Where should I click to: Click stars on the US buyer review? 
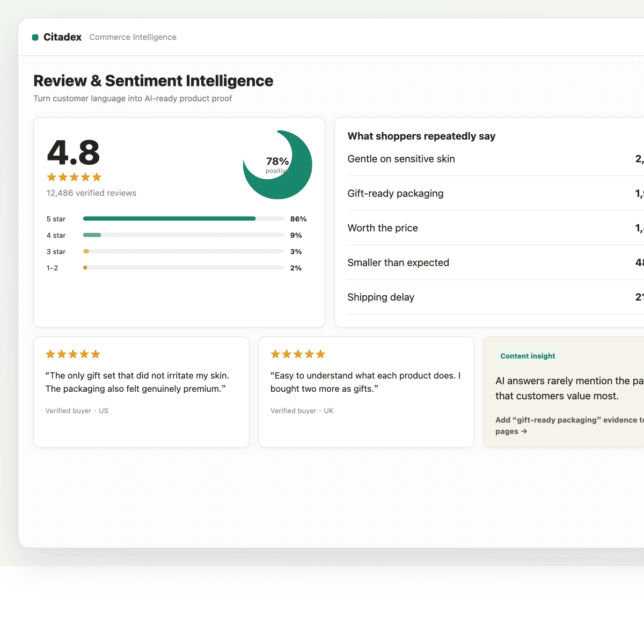point(73,354)
